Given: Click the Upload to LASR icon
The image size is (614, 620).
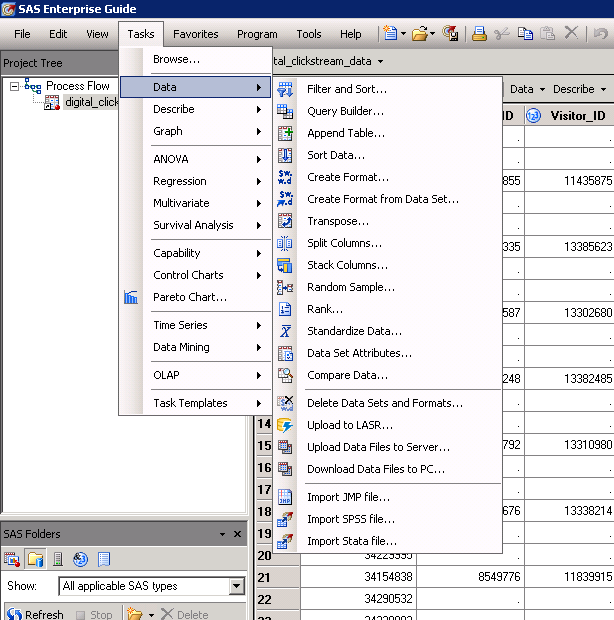Looking at the screenshot, I should (285, 425).
